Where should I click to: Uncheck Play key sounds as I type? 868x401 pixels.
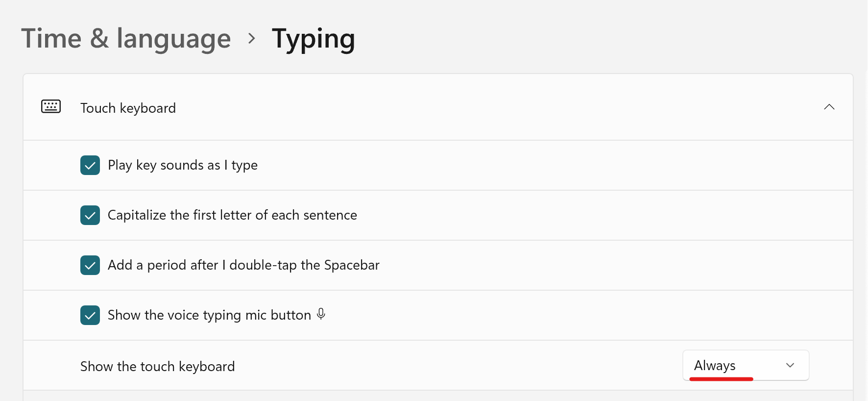[90, 165]
